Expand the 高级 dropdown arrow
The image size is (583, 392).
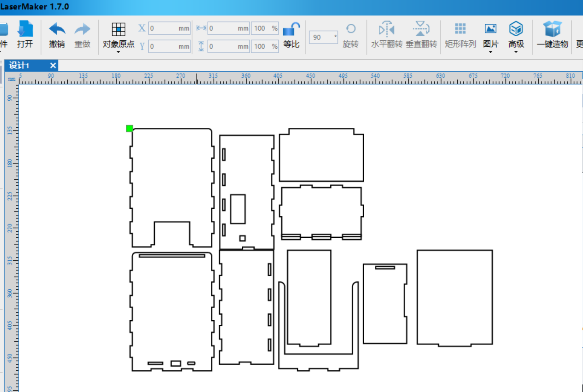click(x=516, y=52)
